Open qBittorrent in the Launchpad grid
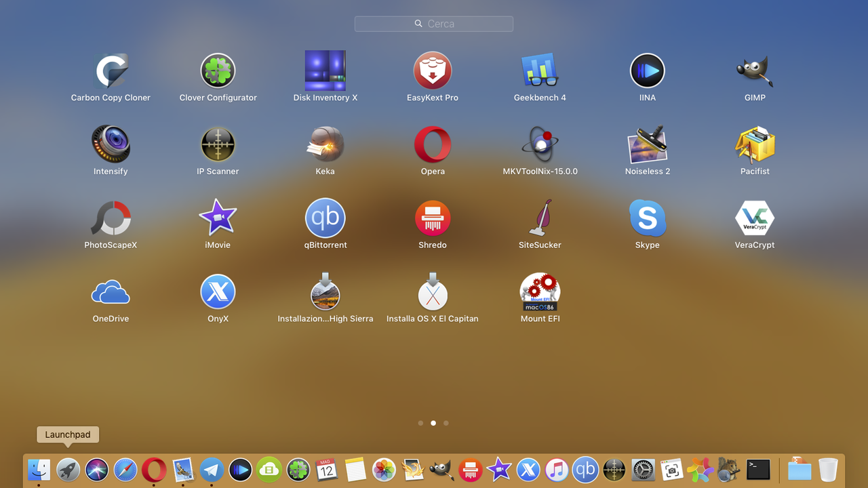 click(x=325, y=218)
